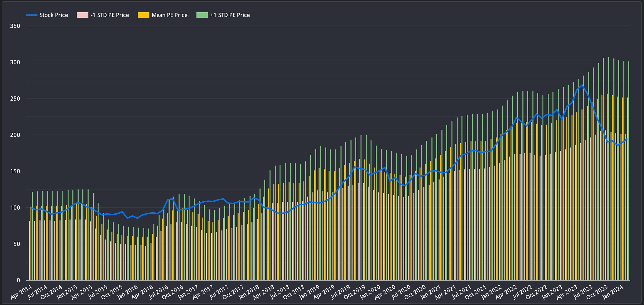Screen dimensions: 644x305
Task: Toggle the +1 STD PE Price legend label
Action: point(230,15)
